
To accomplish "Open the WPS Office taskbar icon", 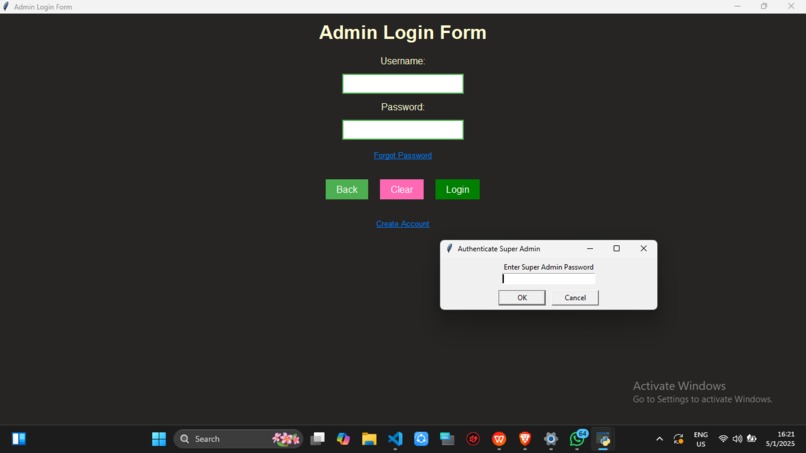I will coord(499,439).
